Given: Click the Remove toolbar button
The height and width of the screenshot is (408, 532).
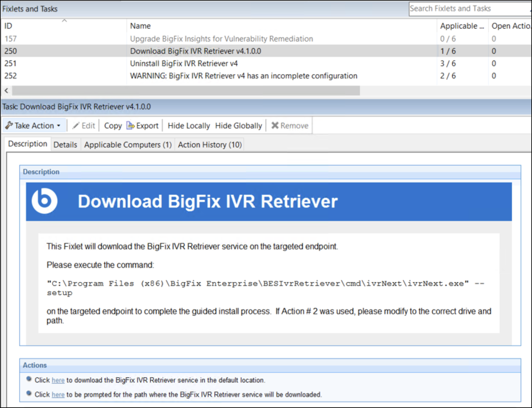Looking at the screenshot, I should (290, 125).
